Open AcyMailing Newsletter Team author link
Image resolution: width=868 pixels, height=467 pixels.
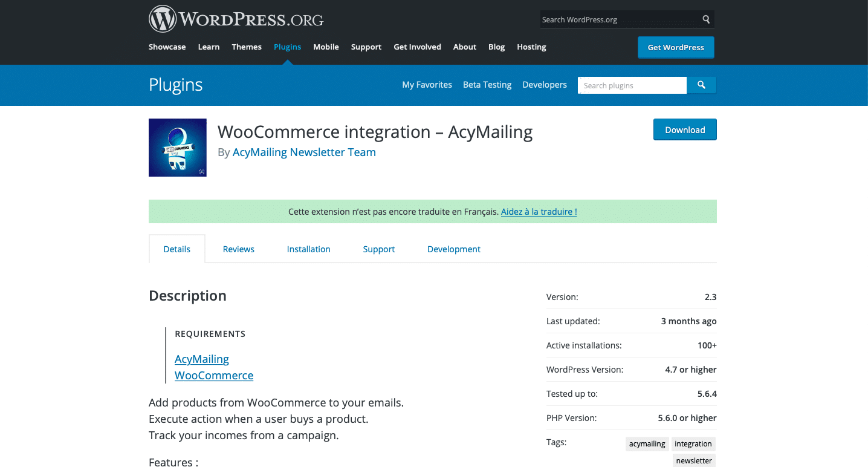pos(304,152)
